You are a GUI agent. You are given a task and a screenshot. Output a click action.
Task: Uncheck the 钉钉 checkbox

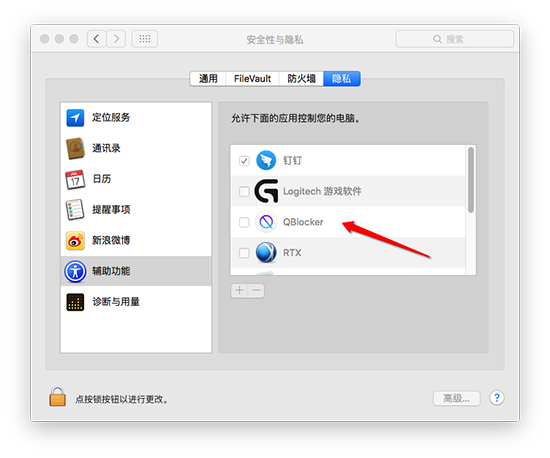(x=244, y=161)
